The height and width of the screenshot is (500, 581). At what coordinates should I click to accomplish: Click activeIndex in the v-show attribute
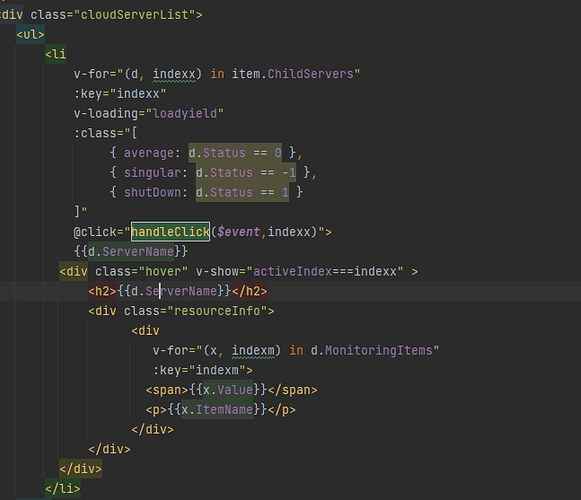[292, 271]
